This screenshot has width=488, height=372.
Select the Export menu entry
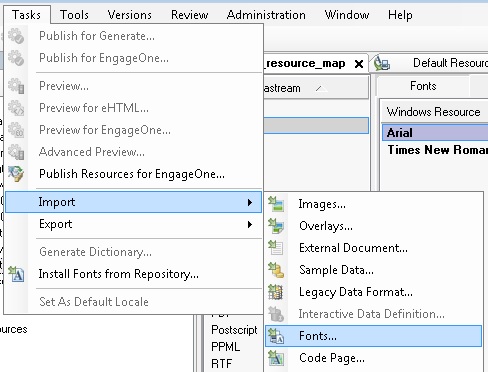click(133, 224)
